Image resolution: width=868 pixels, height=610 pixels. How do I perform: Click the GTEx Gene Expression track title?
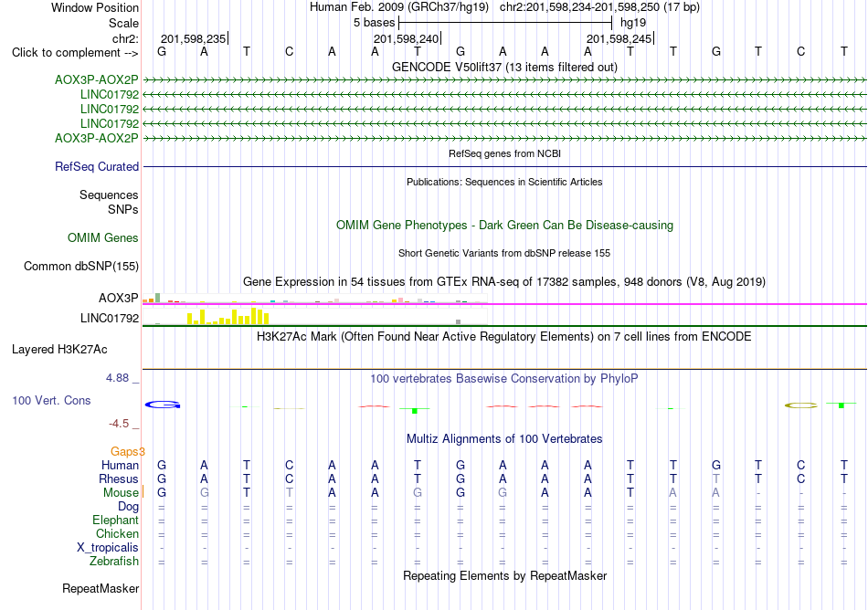pos(504,282)
